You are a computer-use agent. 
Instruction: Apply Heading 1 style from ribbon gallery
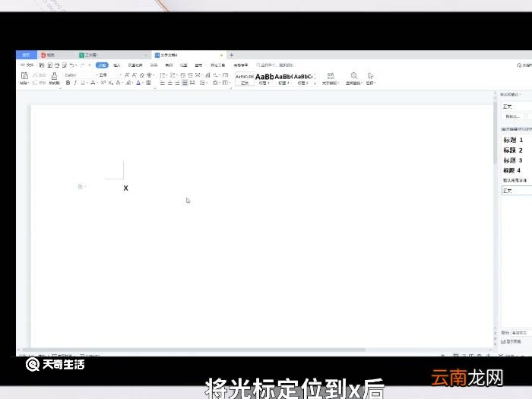264,79
